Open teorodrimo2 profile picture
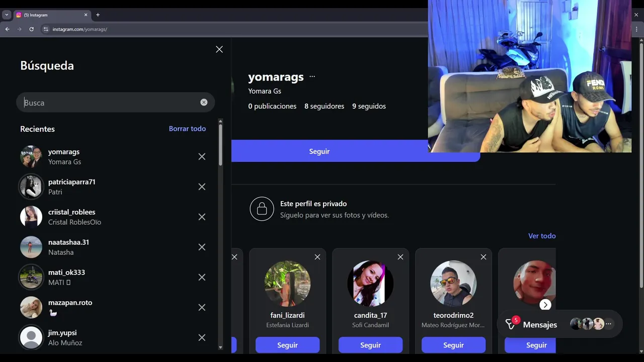644x362 pixels. tap(453, 283)
